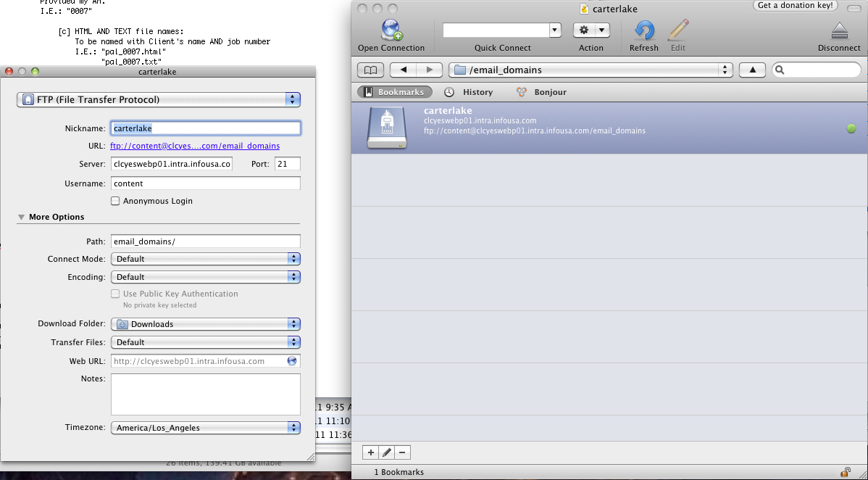Image resolution: width=868 pixels, height=480 pixels.
Task: Open the Timezone America/Los_Angeles dropdown
Action: point(205,428)
